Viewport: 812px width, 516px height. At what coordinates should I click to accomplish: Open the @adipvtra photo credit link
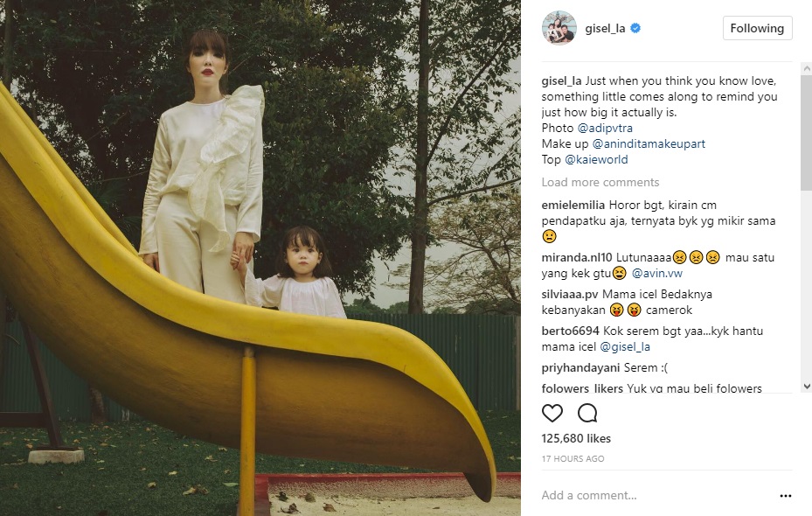pyautogui.click(x=605, y=128)
